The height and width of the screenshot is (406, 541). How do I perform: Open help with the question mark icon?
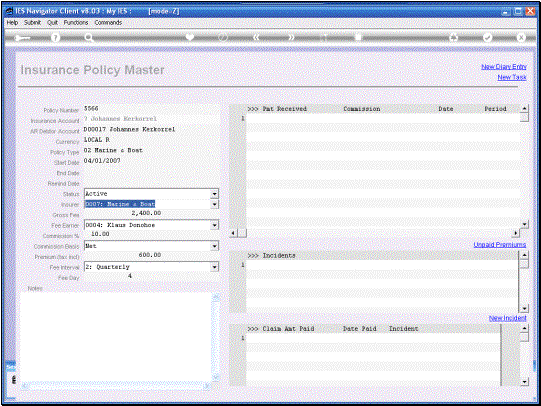pyautogui.click(x=55, y=38)
